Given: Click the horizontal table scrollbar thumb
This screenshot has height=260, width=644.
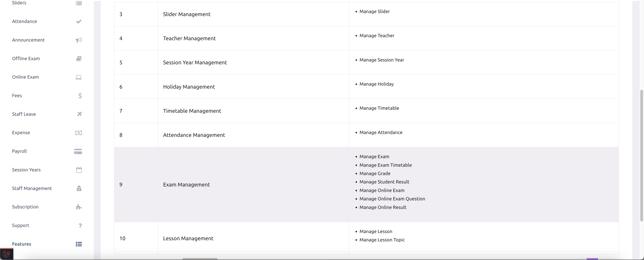Looking at the screenshot, I should (x=200, y=259).
